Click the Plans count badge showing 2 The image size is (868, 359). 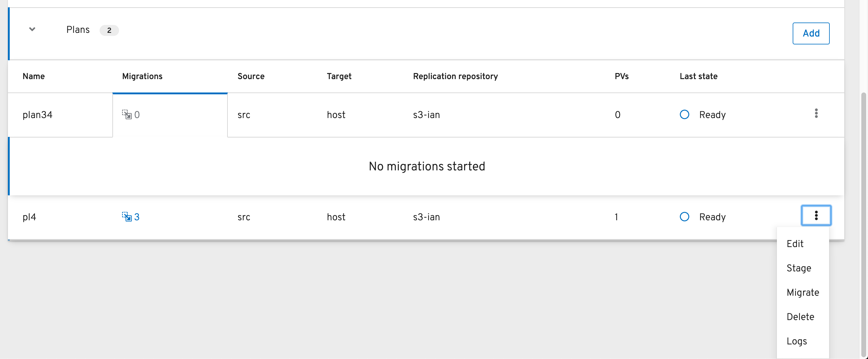[x=109, y=30]
